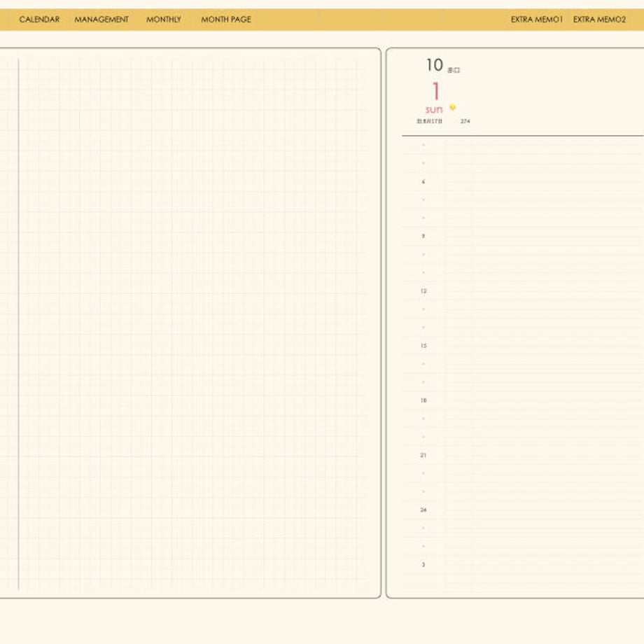Jump to EXTRA MEMO2 tab
Viewport: 644px width, 644px height.
(x=599, y=20)
